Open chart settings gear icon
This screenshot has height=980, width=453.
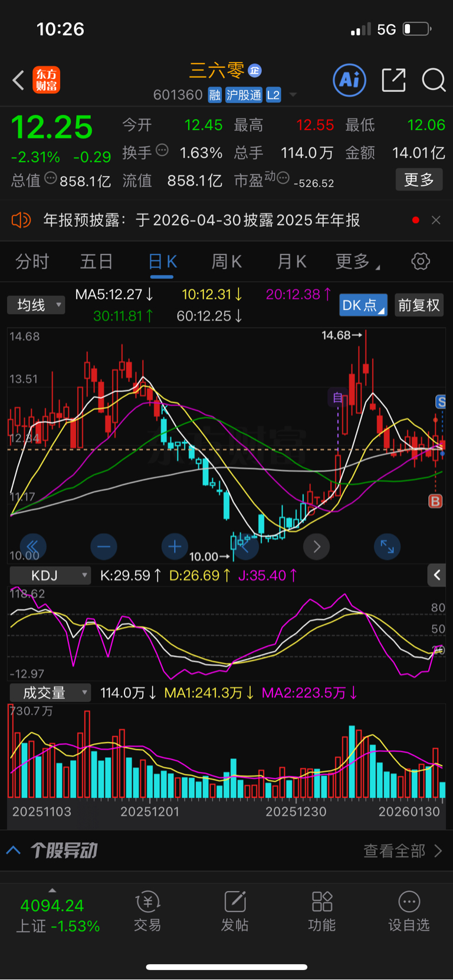pyautogui.click(x=421, y=261)
